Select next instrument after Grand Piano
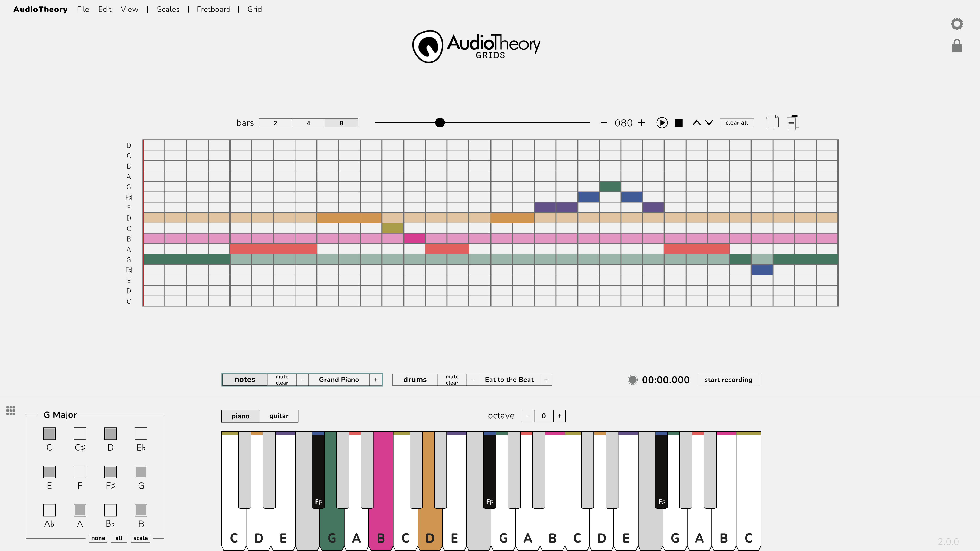Image resolution: width=980 pixels, height=551 pixels. pyautogui.click(x=375, y=380)
